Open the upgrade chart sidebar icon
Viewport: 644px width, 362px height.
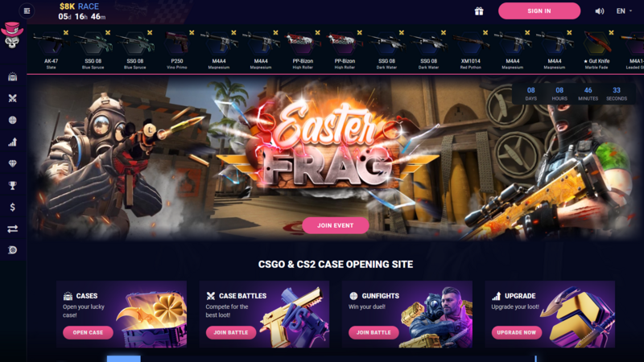(x=13, y=142)
